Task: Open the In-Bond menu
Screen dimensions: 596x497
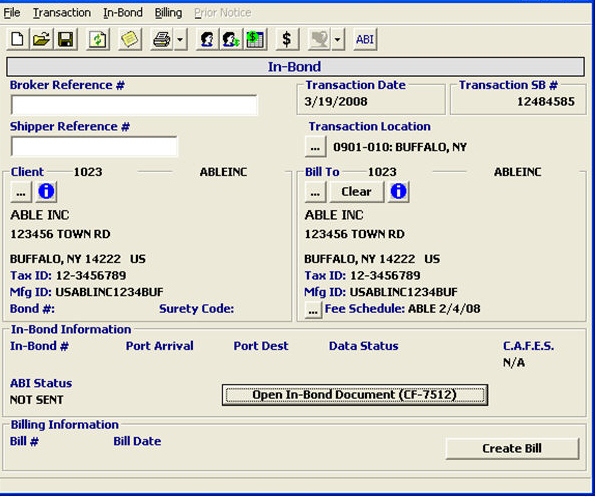Action: (x=123, y=13)
